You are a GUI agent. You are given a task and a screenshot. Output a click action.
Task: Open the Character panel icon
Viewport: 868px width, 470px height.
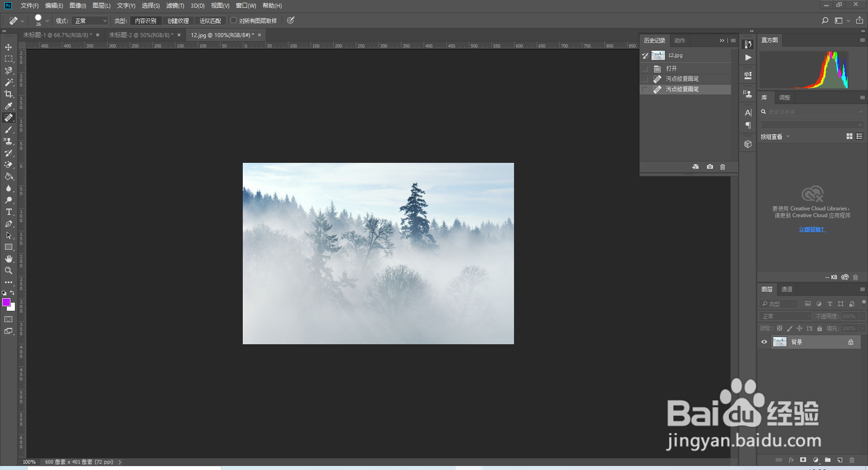coord(748,113)
